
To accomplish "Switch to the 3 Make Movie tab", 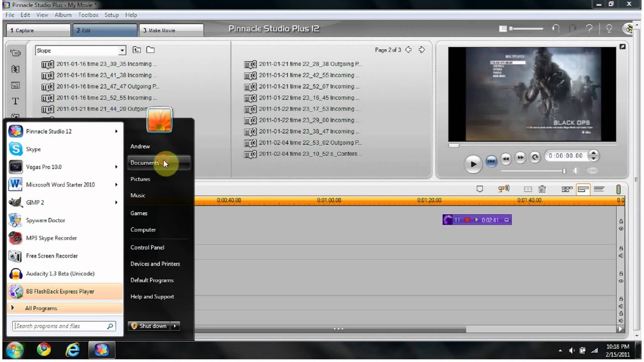I will (x=171, y=30).
